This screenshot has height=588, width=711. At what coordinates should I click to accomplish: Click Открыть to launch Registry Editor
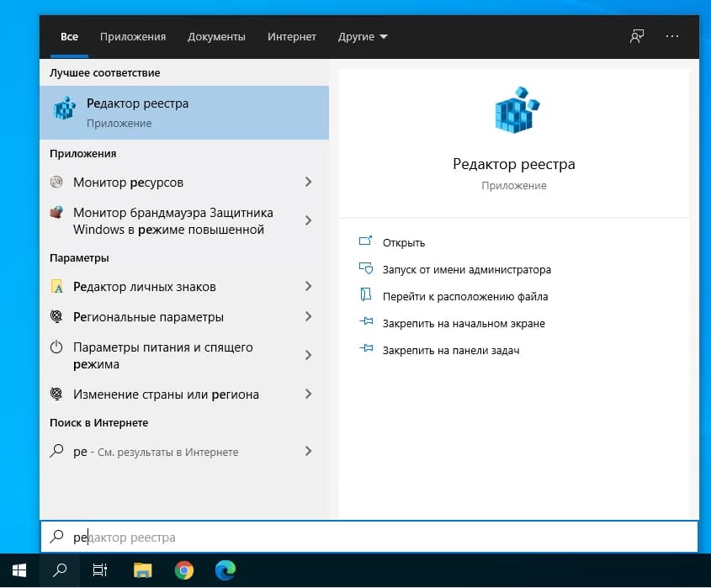404,243
